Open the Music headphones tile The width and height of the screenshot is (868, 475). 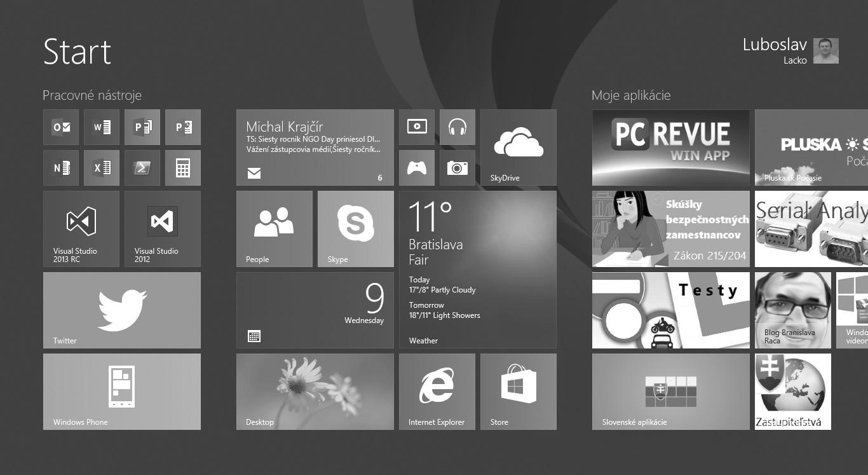click(x=458, y=127)
